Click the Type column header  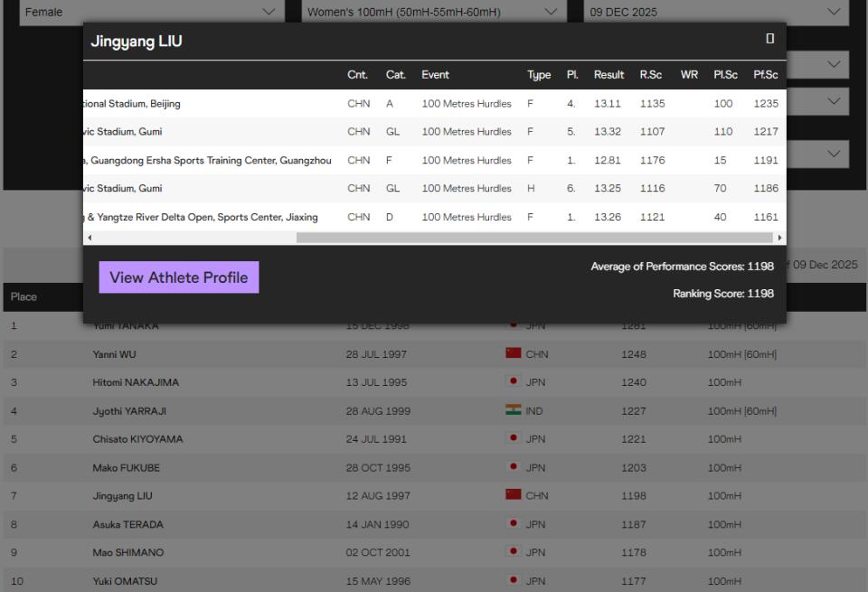pyautogui.click(x=539, y=75)
